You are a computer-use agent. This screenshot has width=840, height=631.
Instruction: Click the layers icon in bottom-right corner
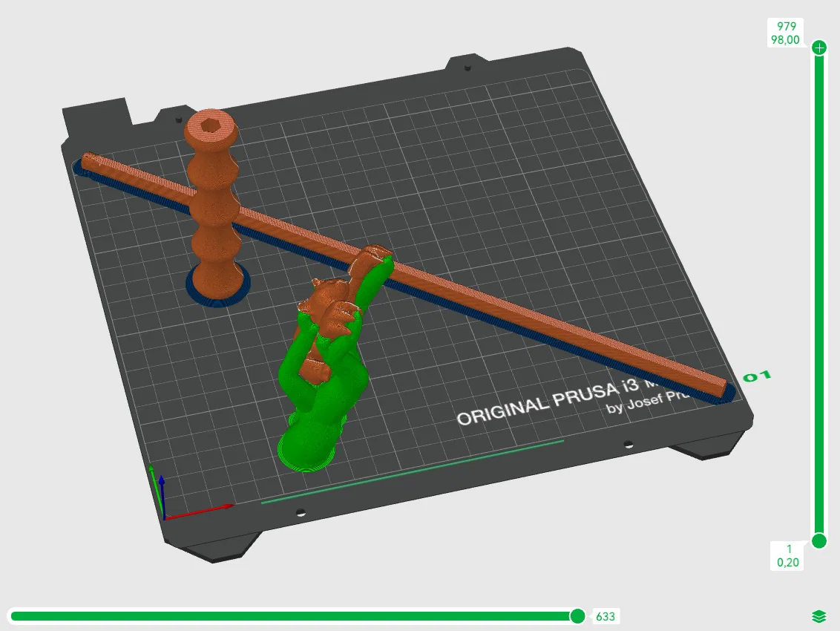pos(819,617)
